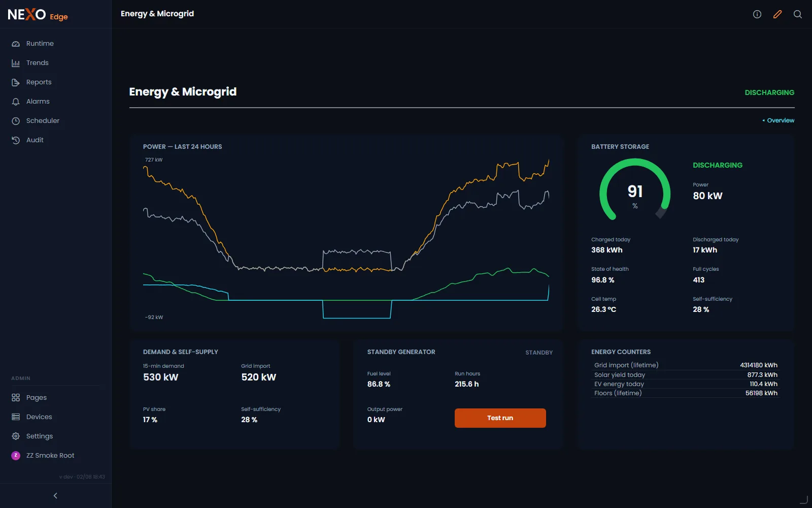Click the PV share value 17 %
The width and height of the screenshot is (812, 508).
(150, 420)
